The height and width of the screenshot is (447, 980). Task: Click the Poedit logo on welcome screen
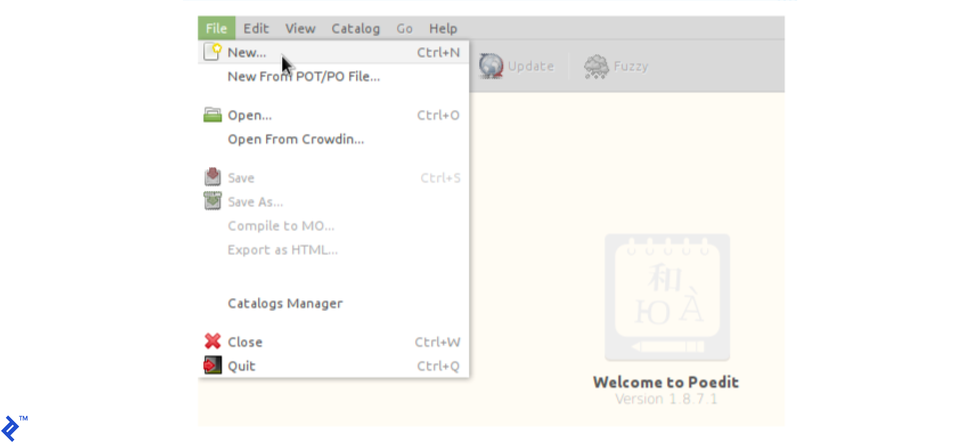point(667,297)
